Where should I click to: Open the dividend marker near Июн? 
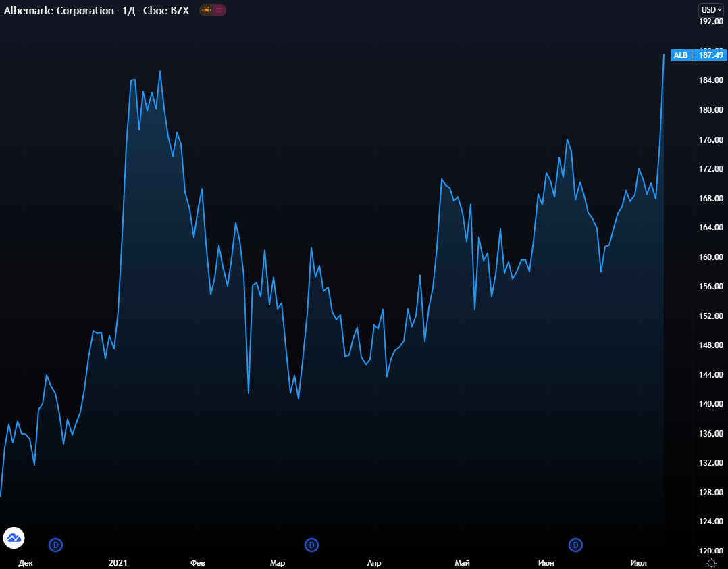point(575,545)
